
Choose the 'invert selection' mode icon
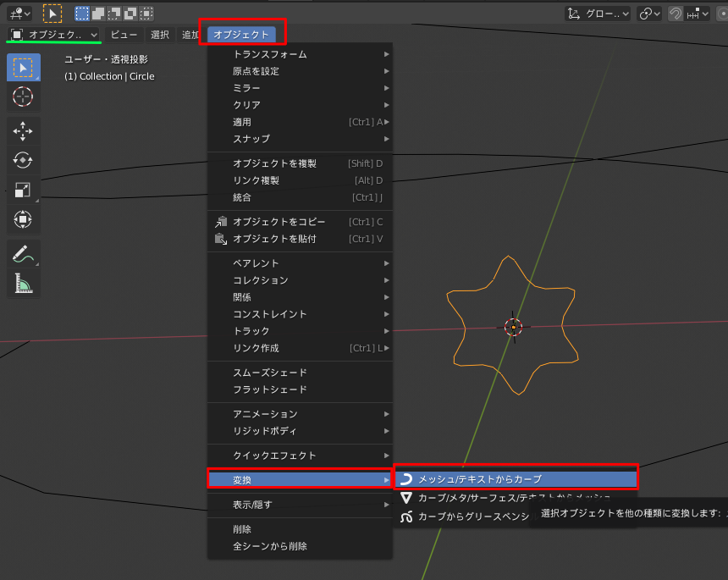click(x=130, y=14)
